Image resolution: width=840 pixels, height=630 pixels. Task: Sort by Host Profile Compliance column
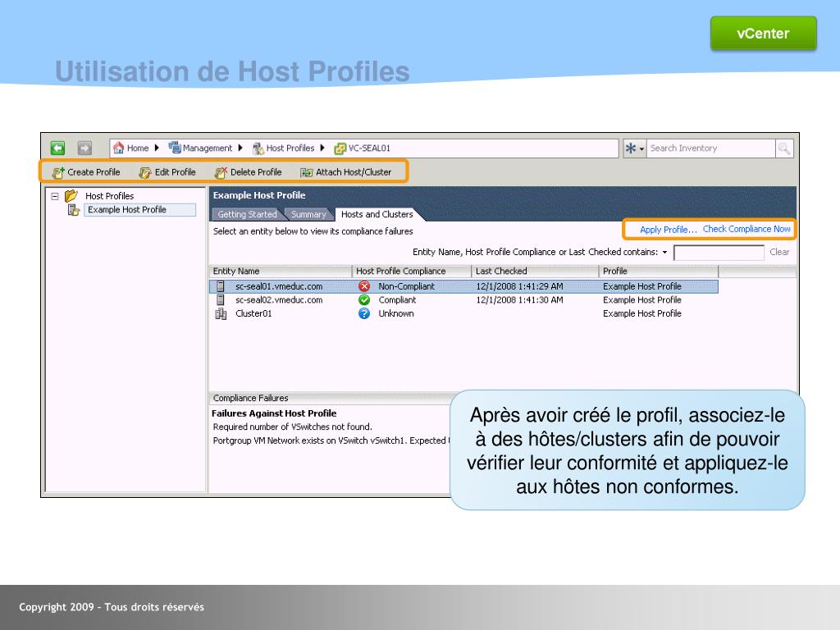point(412,271)
